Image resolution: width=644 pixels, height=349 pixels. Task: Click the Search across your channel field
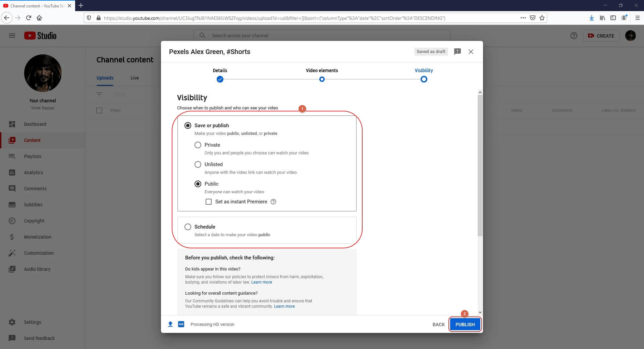tap(322, 36)
